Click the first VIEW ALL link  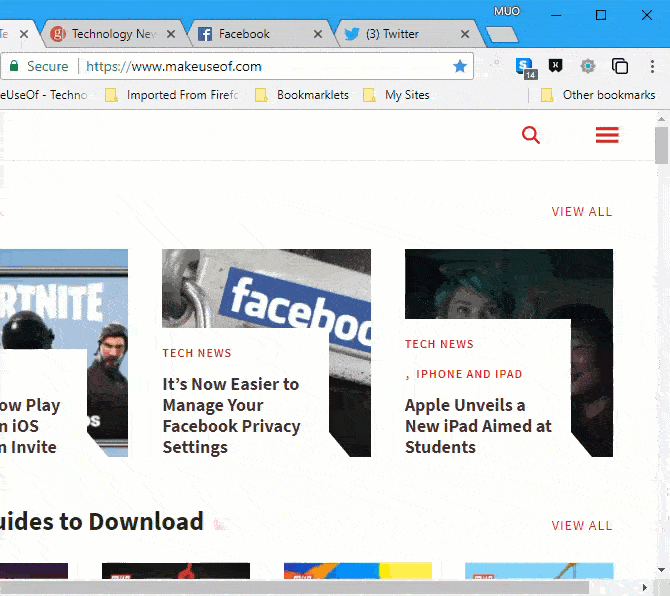582,212
